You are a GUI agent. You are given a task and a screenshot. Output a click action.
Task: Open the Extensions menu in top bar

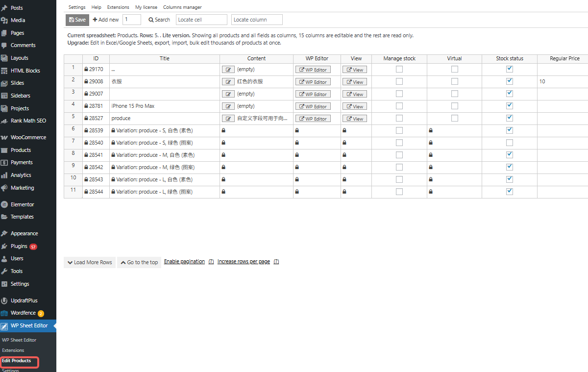click(118, 7)
